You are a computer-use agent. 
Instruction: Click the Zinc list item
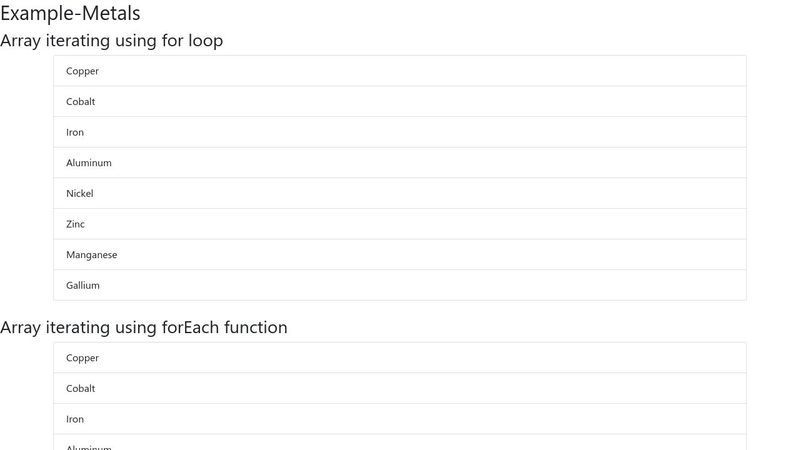coord(76,224)
